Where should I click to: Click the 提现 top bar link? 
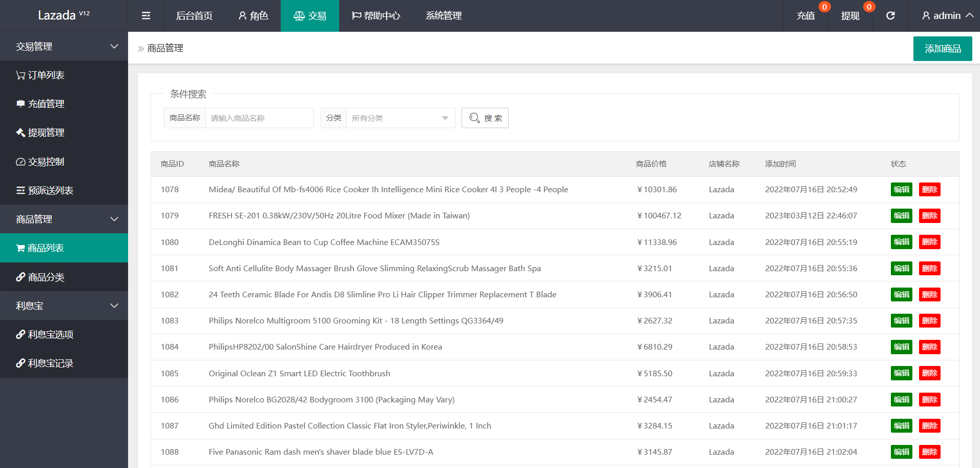coord(850,16)
